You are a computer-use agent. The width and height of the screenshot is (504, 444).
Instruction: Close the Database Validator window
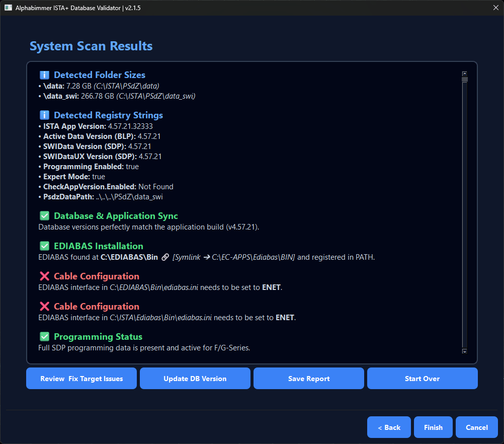(495, 8)
